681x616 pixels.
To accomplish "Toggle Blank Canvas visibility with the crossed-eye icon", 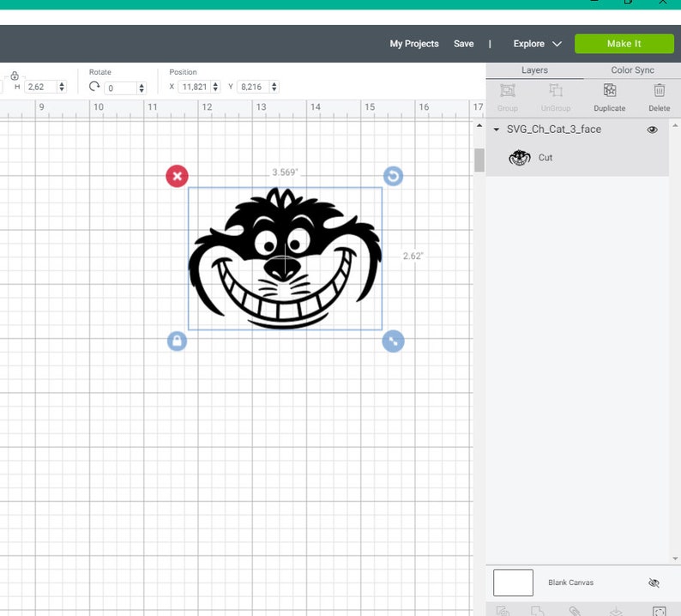I will point(654,583).
